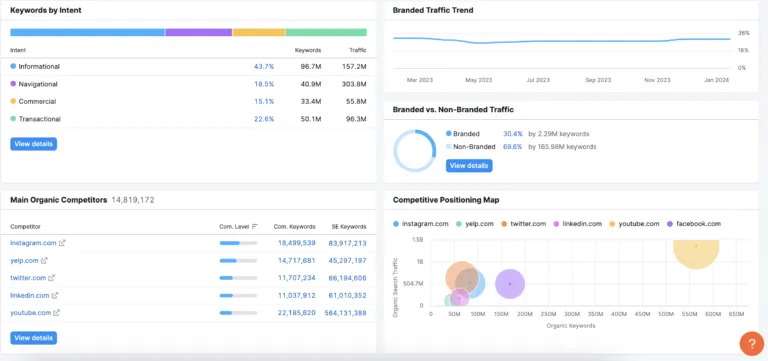Click the Informational blue dot icon
The width and height of the screenshot is (768, 361).
[13, 66]
